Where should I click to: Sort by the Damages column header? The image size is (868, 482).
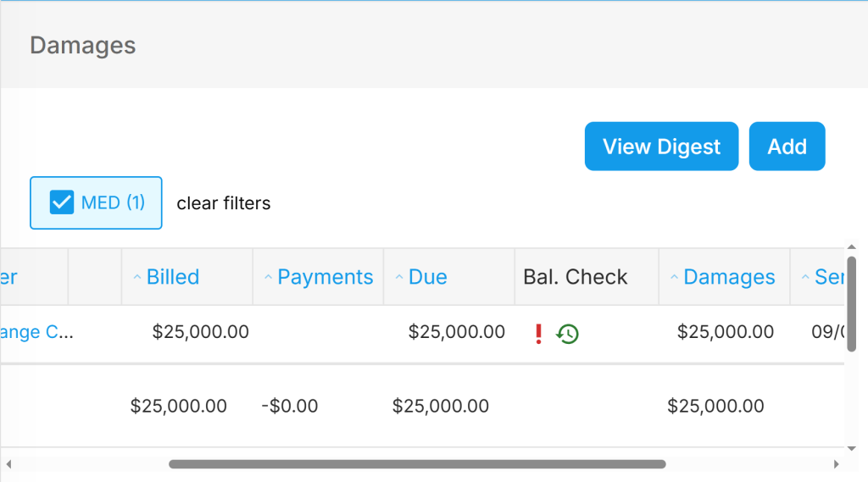729,277
